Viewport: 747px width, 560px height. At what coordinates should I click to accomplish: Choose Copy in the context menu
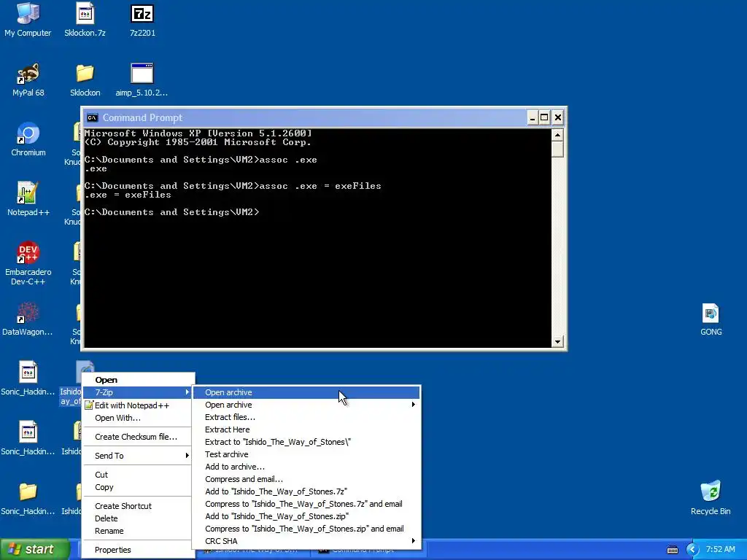[x=139, y=487]
